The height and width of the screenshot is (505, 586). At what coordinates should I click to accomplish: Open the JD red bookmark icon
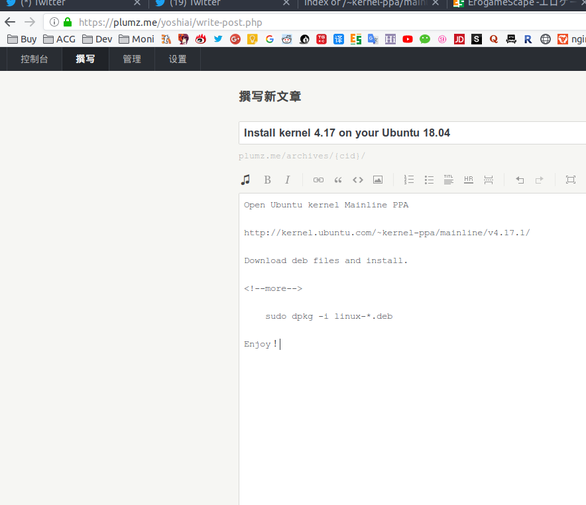[x=459, y=39]
